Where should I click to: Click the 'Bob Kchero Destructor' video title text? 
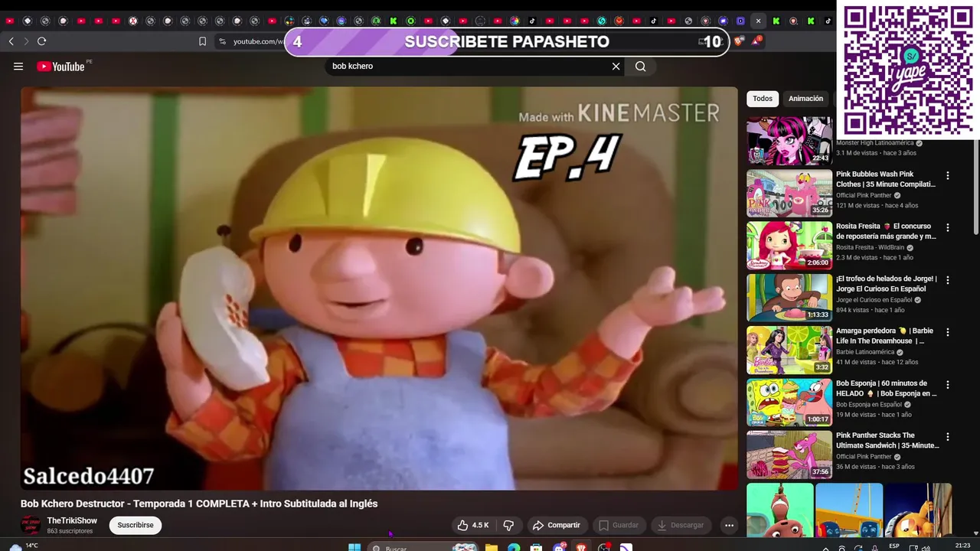click(199, 504)
